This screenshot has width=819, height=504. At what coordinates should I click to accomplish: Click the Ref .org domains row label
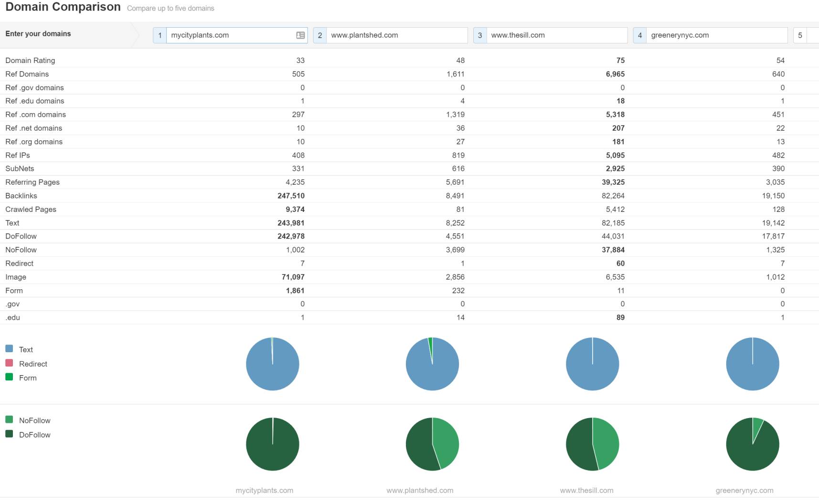click(x=34, y=142)
